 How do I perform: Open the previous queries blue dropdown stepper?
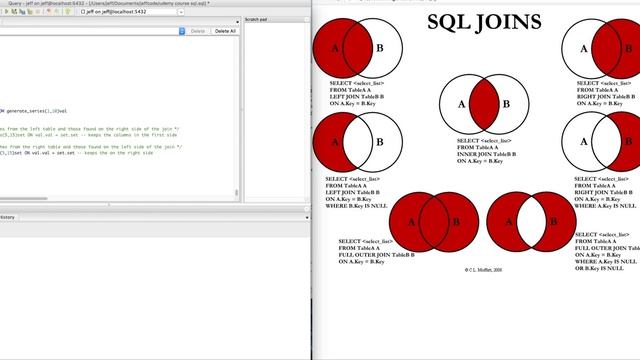point(182,31)
